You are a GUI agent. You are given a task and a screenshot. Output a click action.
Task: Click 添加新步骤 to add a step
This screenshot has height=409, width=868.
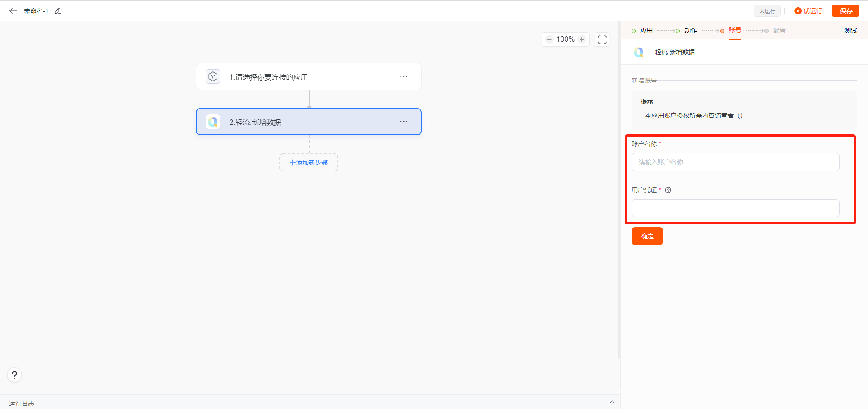click(309, 162)
